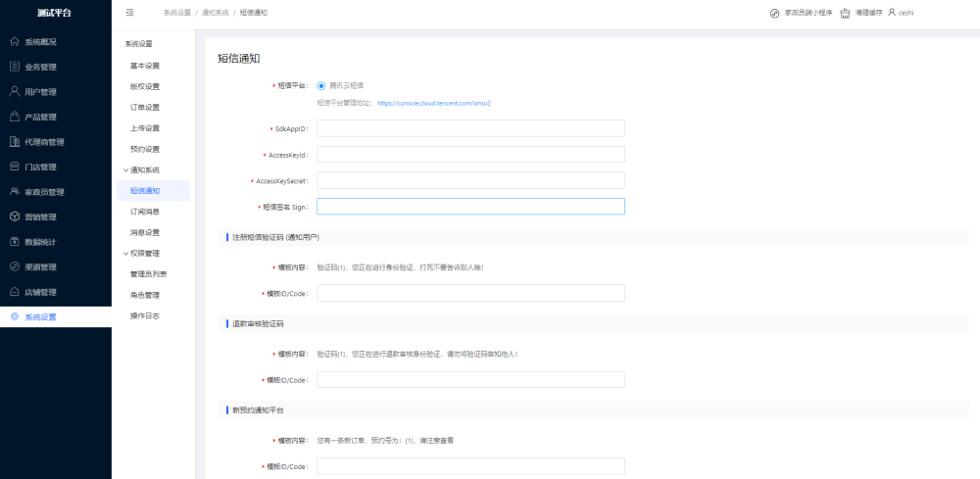Open the ceshi user menu
Screen dimensions: 980x479
coord(901,13)
